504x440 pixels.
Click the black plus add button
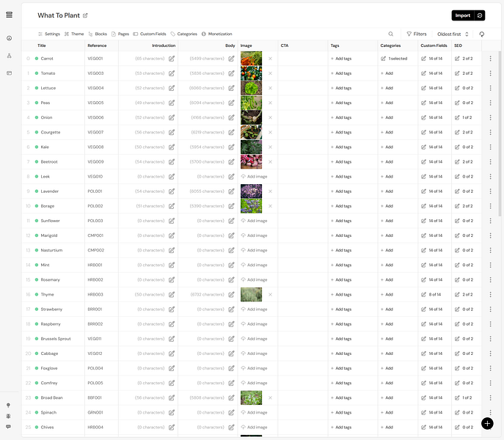pyautogui.click(x=487, y=423)
